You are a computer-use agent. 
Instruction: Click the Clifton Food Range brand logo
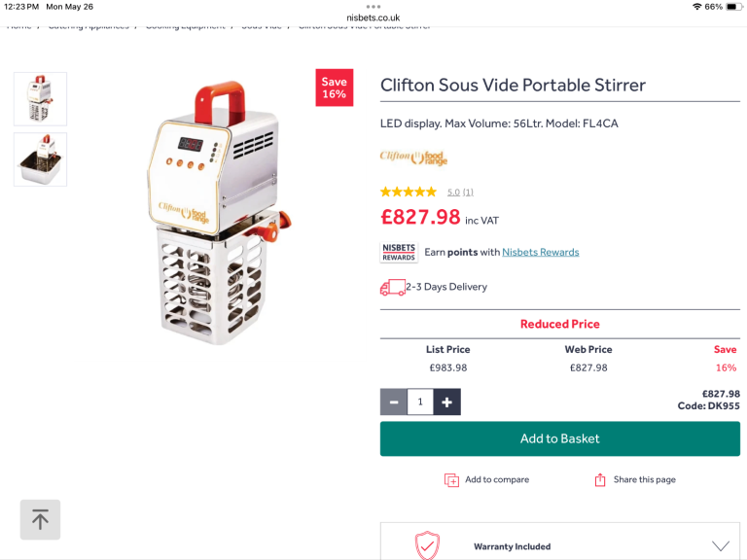coord(413,157)
